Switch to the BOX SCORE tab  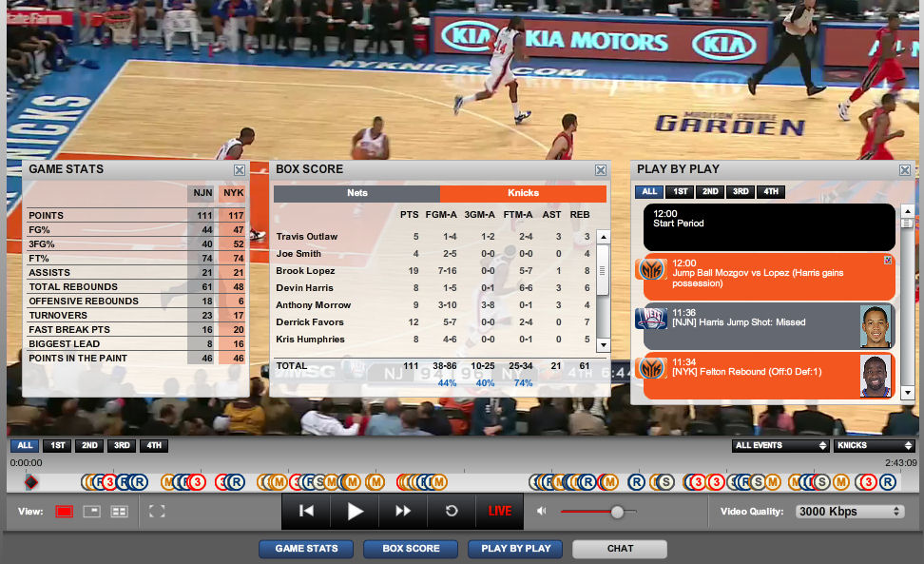tap(410, 549)
